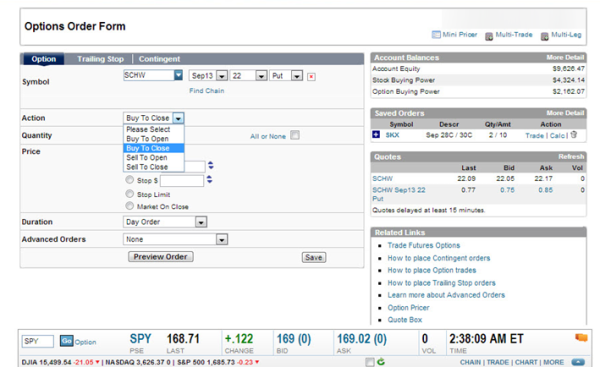Image resolution: width=600 pixels, height=367 pixels.
Task: Toggle the checkbox in the ticker bar
Action: [370, 362]
